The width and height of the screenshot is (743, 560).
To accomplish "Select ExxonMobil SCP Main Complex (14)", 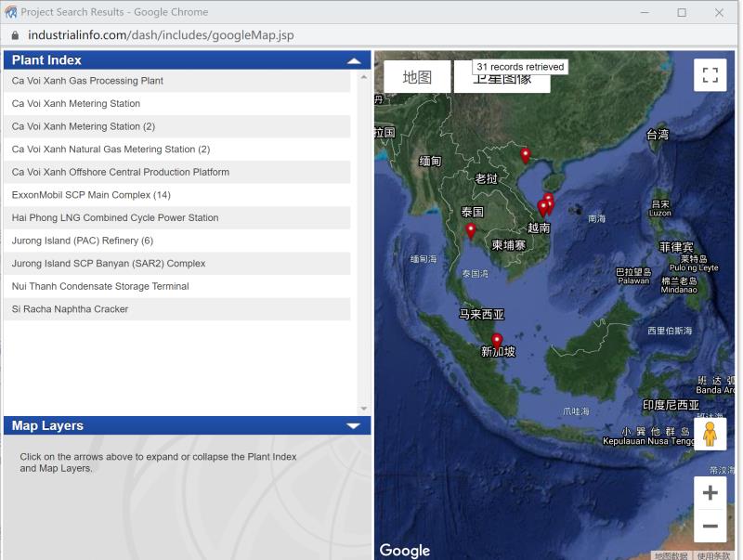I will tap(91, 195).
